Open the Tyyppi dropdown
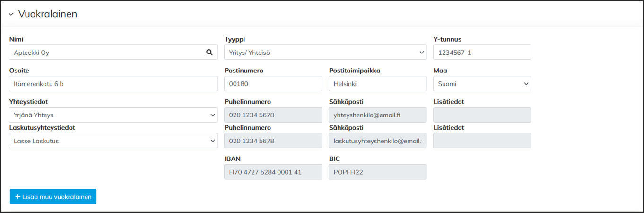 (x=325, y=53)
